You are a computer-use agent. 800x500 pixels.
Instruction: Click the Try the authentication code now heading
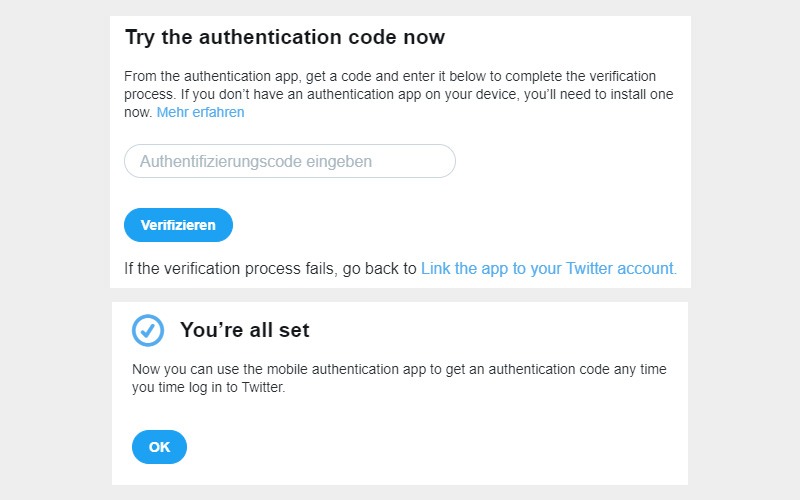click(x=285, y=38)
